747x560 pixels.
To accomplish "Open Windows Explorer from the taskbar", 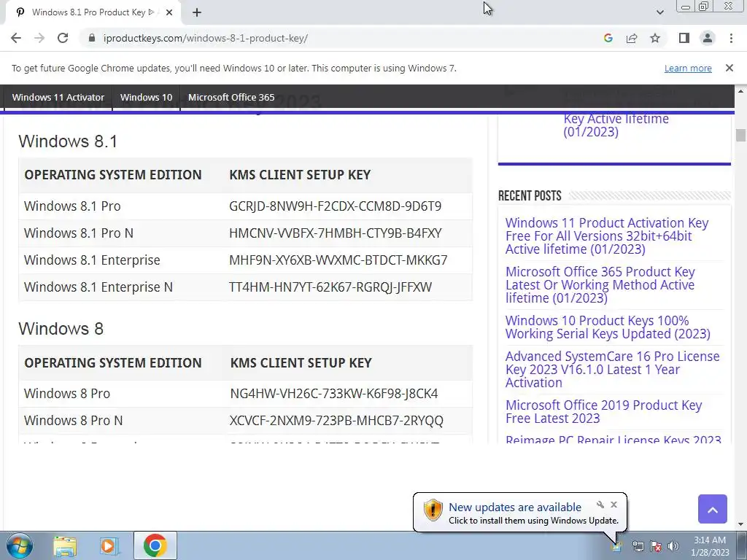I will click(x=65, y=545).
